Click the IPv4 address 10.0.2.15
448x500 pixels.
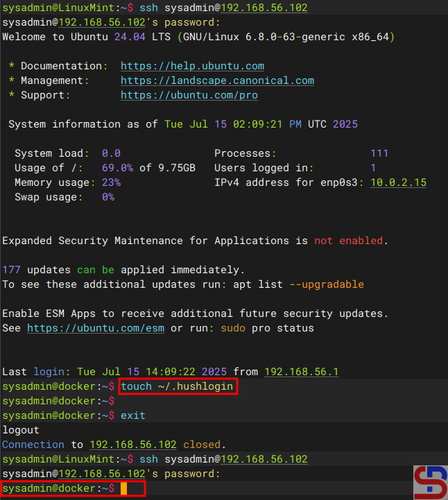(x=398, y=182)
